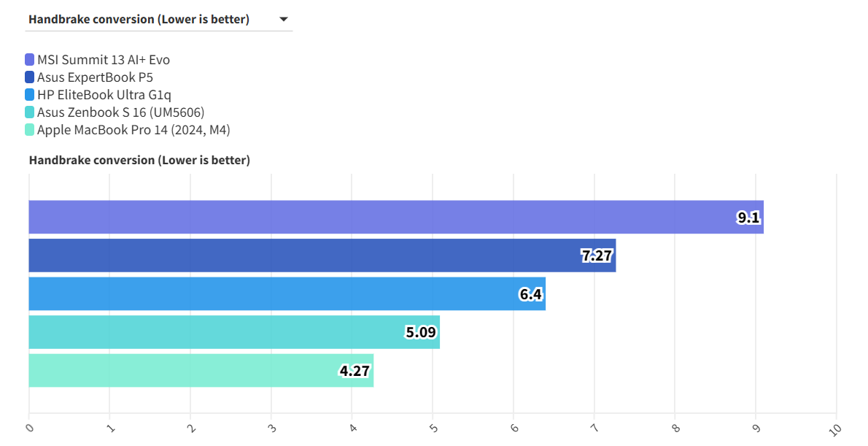Toggle the Asus Zenbook S 16 (UM5606) label
The width and height of the screenshot is (868, 446).
pyautogui.click(x=120, y=112)
